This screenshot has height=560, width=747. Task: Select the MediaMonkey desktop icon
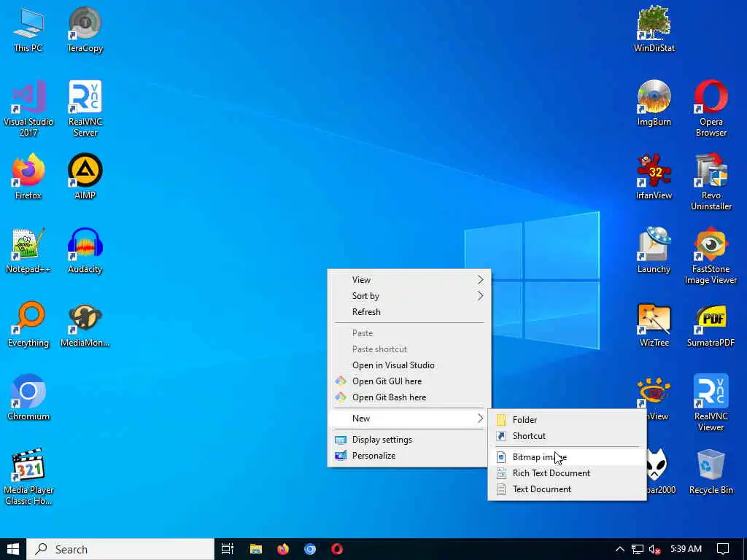[x=85, y=324]
